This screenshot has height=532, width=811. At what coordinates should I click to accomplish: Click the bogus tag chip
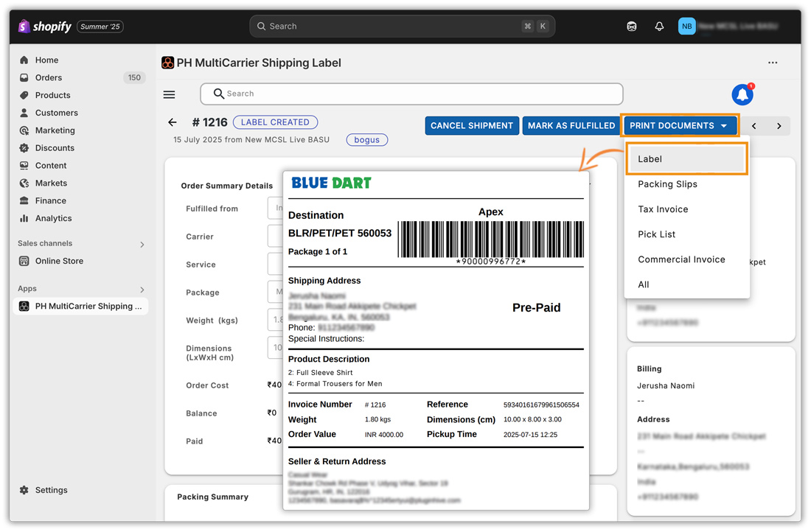[x=366, y=139]
